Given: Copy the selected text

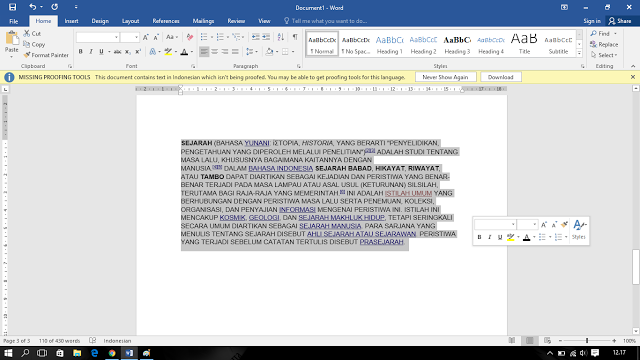Looking at the screenshot, I should [34, 44].
